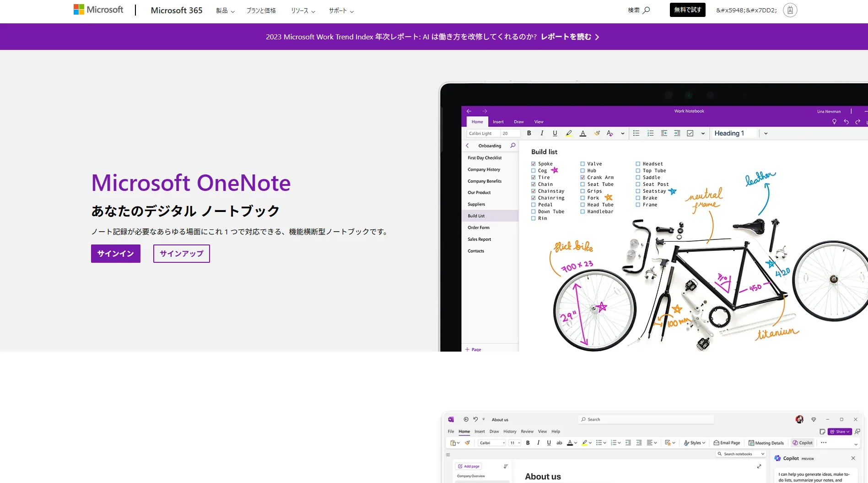Screen dimensions: 868x483
Task: Click the undo arrow in tablet OneNote title bar
Action: point(846,122)
